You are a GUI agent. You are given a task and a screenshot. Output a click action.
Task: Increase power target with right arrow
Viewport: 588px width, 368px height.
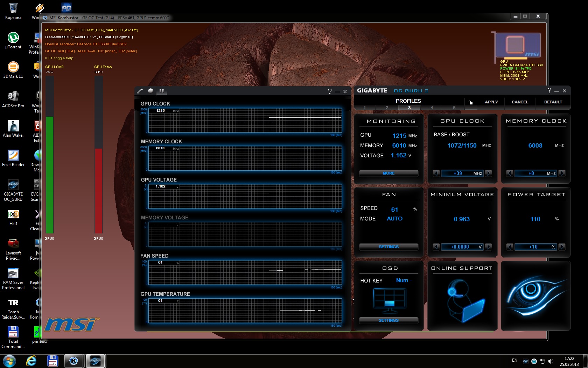click(x=562, y=247)
